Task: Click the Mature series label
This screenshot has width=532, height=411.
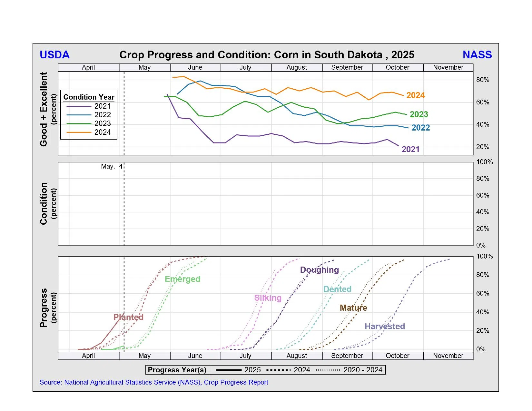Action: click(x=353, y=308)
